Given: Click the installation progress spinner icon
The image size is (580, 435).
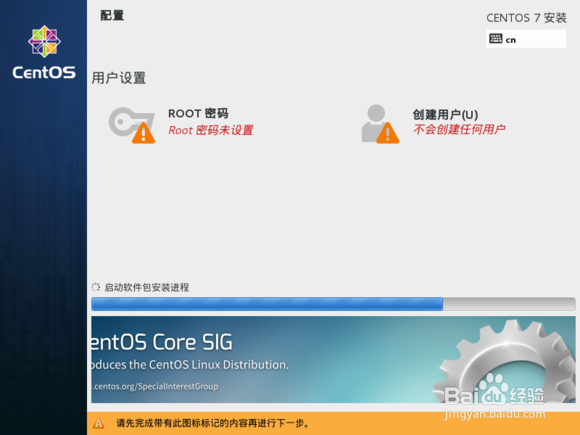Looking at the screenshot, I should click(96, 287).
